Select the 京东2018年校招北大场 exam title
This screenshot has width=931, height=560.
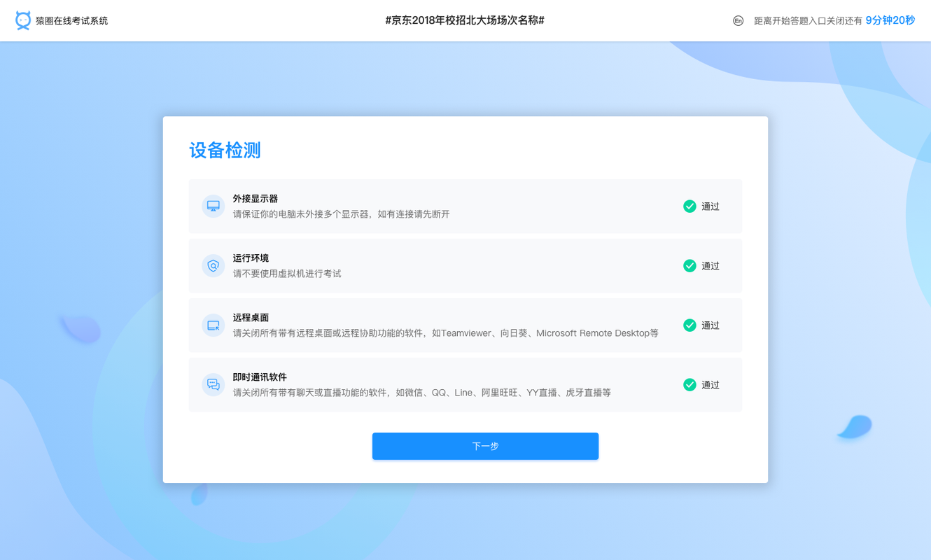pos(465,20)
